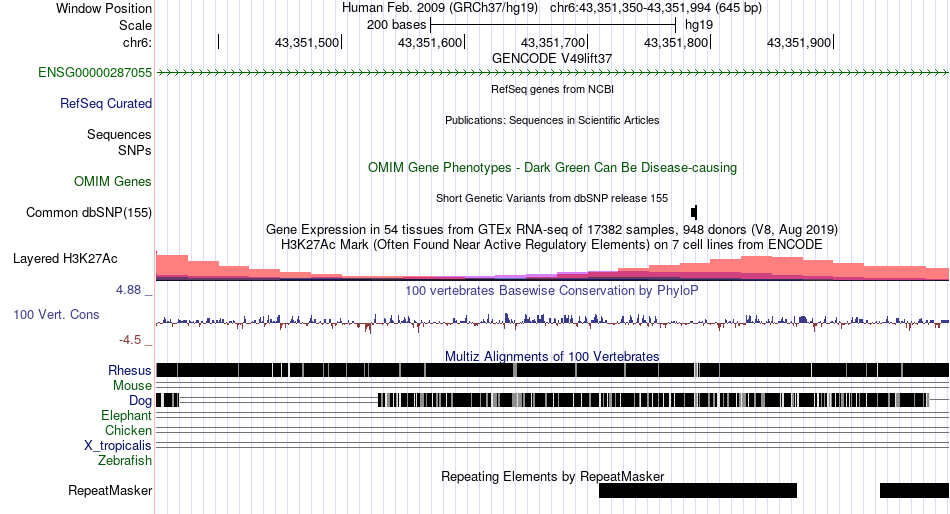Click Multiz Alignments of 100 Vertebrates title

552,356
